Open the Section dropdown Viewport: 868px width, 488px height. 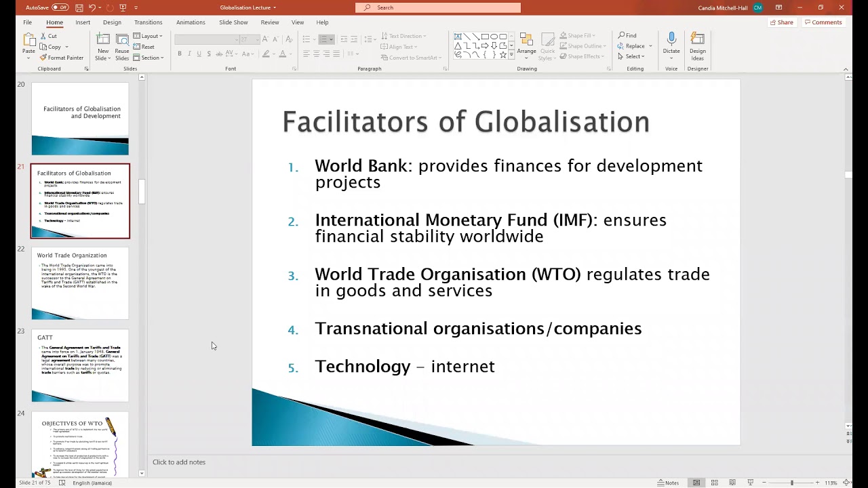click(x=149, y=58)
